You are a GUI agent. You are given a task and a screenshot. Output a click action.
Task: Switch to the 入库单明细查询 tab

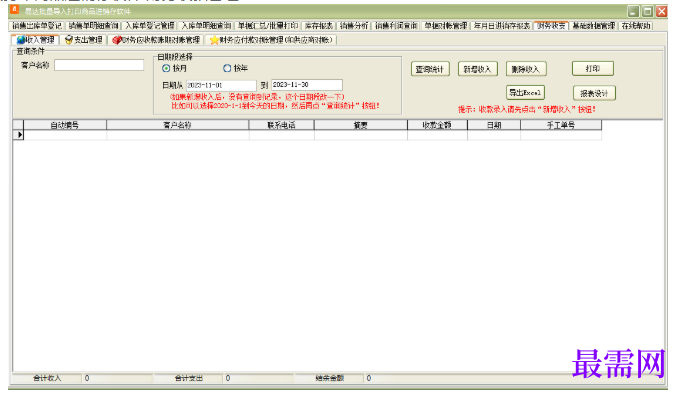206,26
